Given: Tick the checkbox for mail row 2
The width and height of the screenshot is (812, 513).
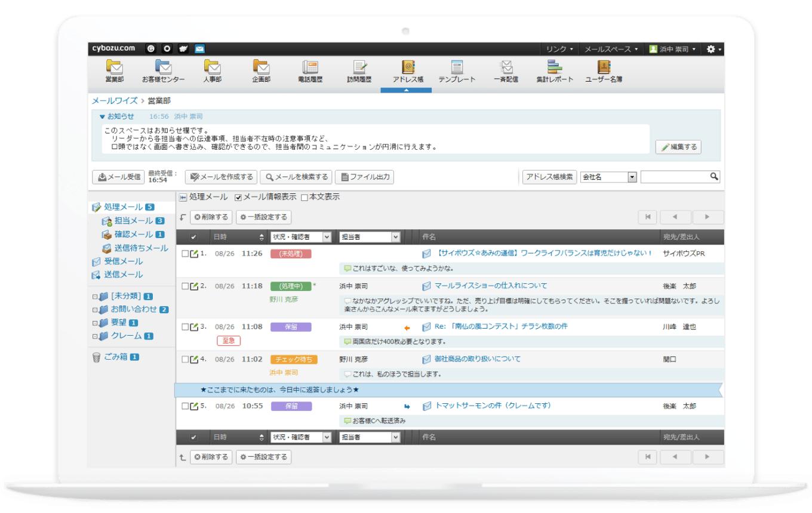Looking at the screenshot, I should [185, 286].
